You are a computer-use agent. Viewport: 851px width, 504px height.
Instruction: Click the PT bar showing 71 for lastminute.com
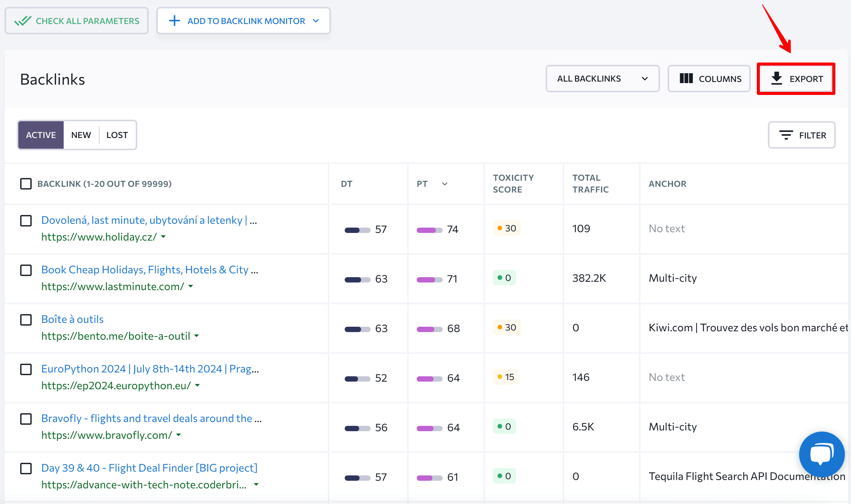click(x=430, y=279)
